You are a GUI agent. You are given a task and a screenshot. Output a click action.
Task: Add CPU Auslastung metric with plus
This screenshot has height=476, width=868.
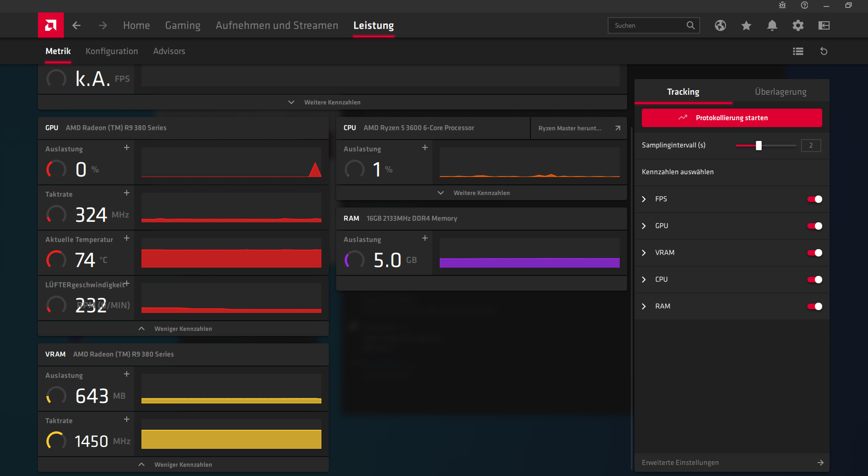(x=425, y=148)
